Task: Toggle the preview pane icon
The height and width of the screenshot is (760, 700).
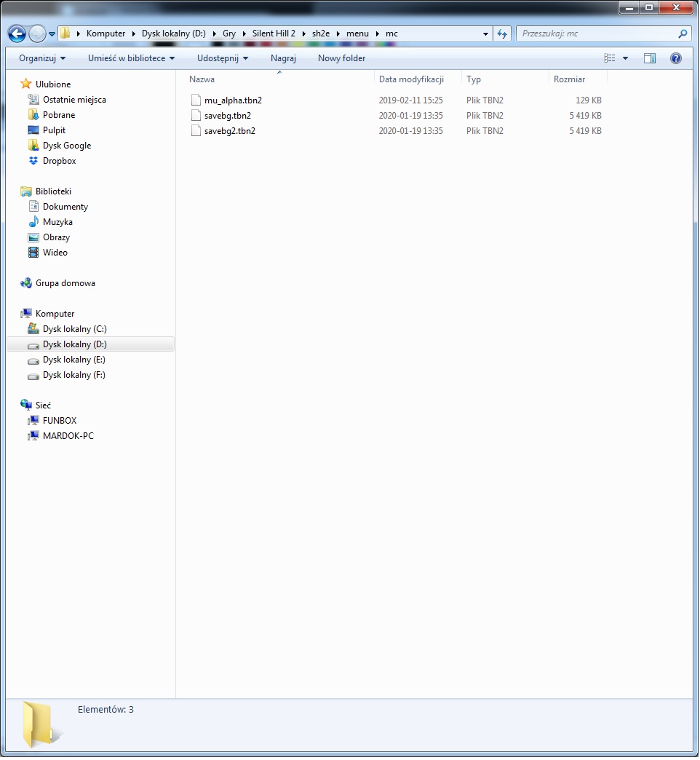Action: [650, 58]
